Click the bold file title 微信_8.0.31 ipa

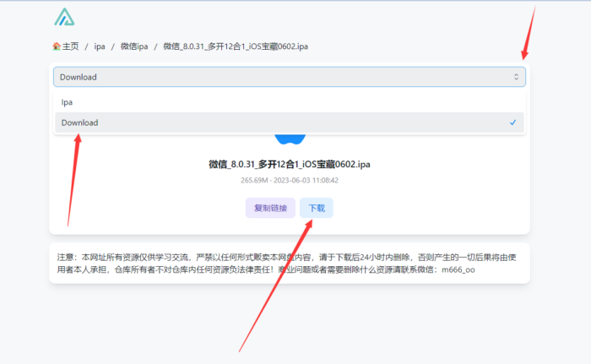point(290,165)
